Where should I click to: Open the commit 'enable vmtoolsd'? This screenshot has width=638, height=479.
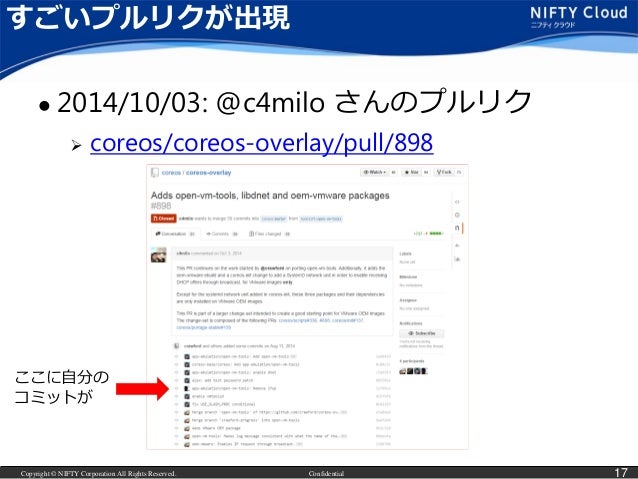208,396
